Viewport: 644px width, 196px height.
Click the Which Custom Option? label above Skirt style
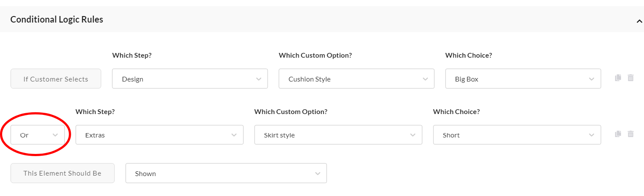point(291,111)
